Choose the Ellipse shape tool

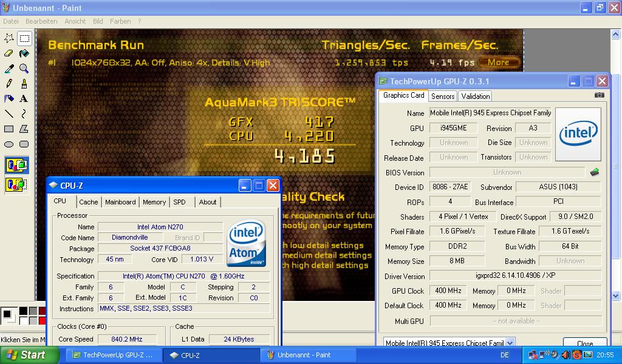[x=9, y=144]
